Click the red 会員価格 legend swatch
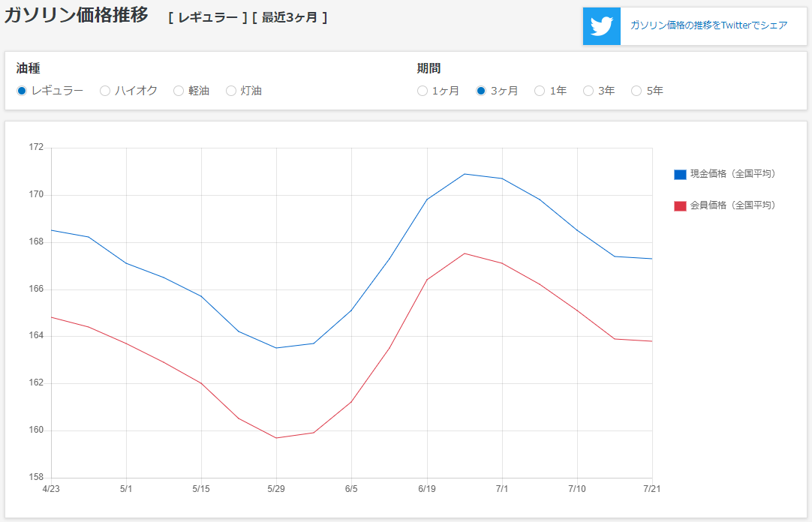Viewport: 812px width, 522px height. click(680, 205)
